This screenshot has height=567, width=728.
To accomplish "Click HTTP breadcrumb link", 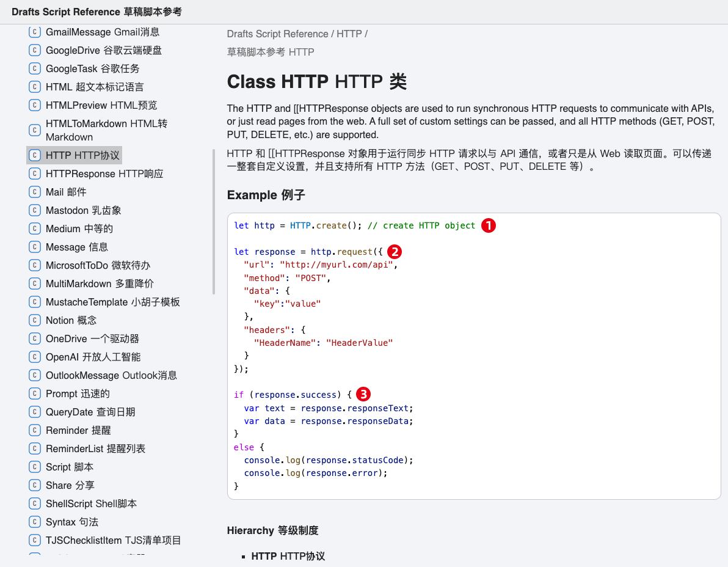I will tap(349, 34).
